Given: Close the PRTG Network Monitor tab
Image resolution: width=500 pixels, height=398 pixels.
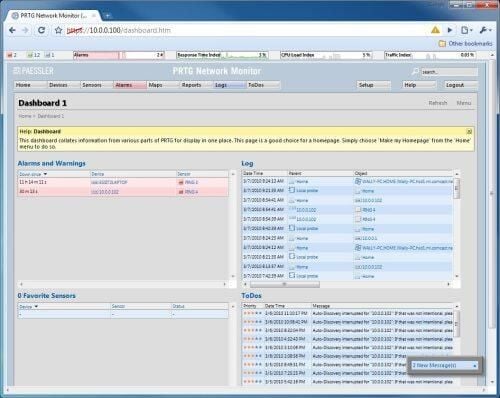Looking at the screenshot, I should pyautogui.click(x=94, y=16).
